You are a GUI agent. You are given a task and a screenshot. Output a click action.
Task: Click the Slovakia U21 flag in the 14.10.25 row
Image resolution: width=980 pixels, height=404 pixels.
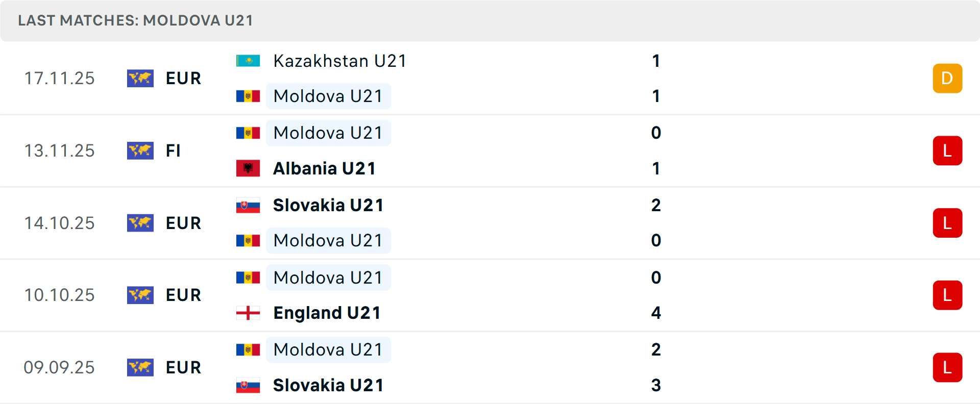click(x=248, y=205)
